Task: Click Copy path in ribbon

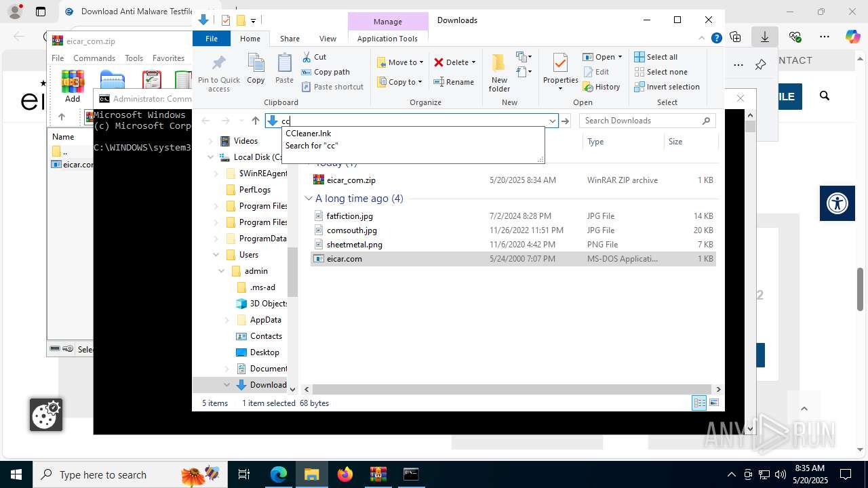Action: pos(325,72)
